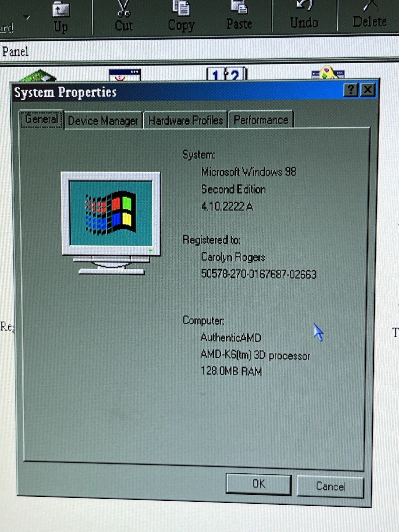The width and height of the screenshot is (399, 532).
Task: Switch to the Device Manager tab
Action: 103,120
